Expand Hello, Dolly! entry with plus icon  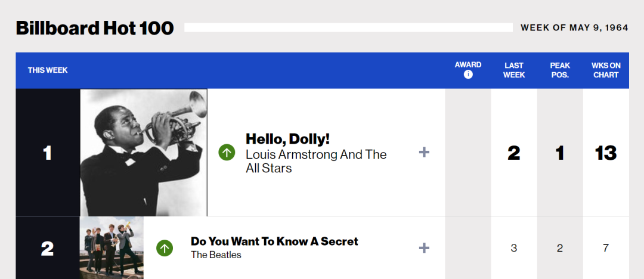point(424,153)
